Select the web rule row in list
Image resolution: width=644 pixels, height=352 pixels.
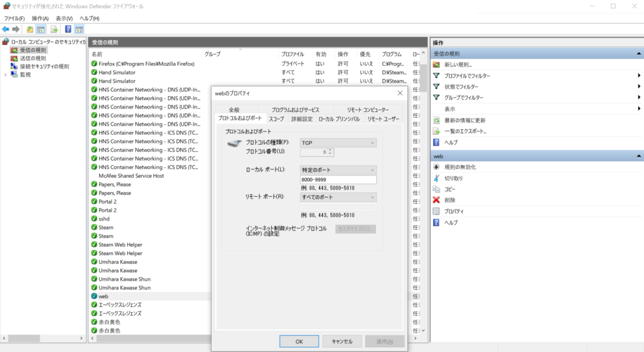(x=150, y=296)
